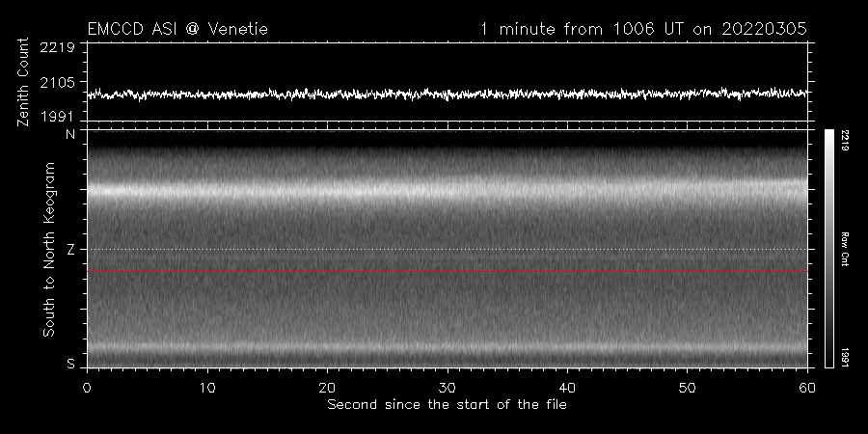The height and width of the screenshot is (434, 868).
Task: Click the 2219 tick label on Zenith Count axis
Action: click(x=57, y=47)
